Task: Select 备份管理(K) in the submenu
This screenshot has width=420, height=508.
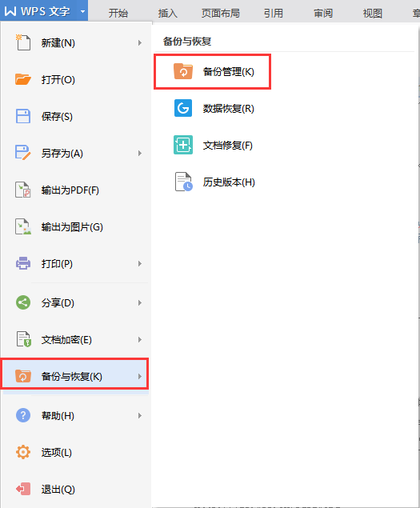Action: coord(212,71)
